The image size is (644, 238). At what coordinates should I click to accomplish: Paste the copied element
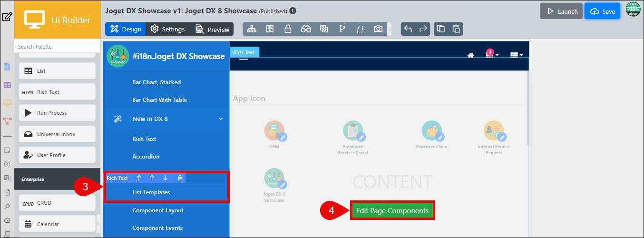456,29
